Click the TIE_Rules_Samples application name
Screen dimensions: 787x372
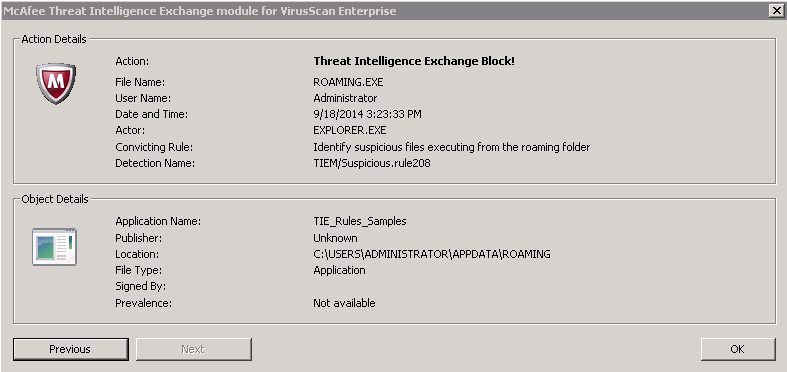coord(360,221)
